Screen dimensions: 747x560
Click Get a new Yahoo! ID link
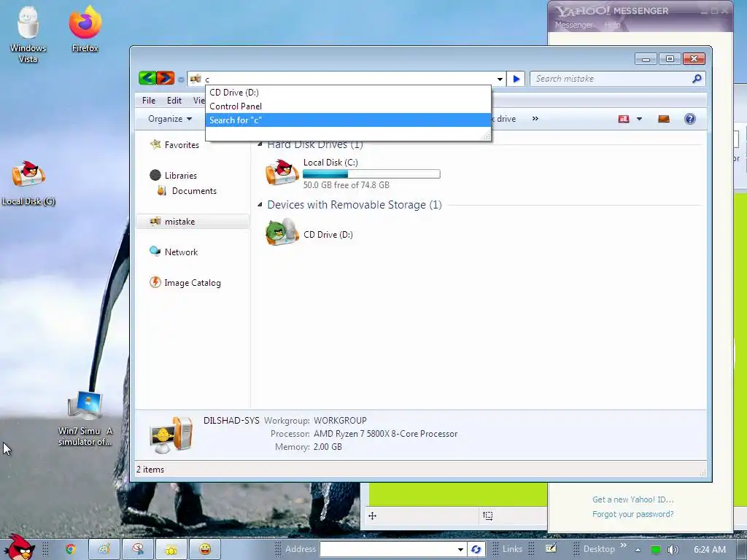coord(632,499)
